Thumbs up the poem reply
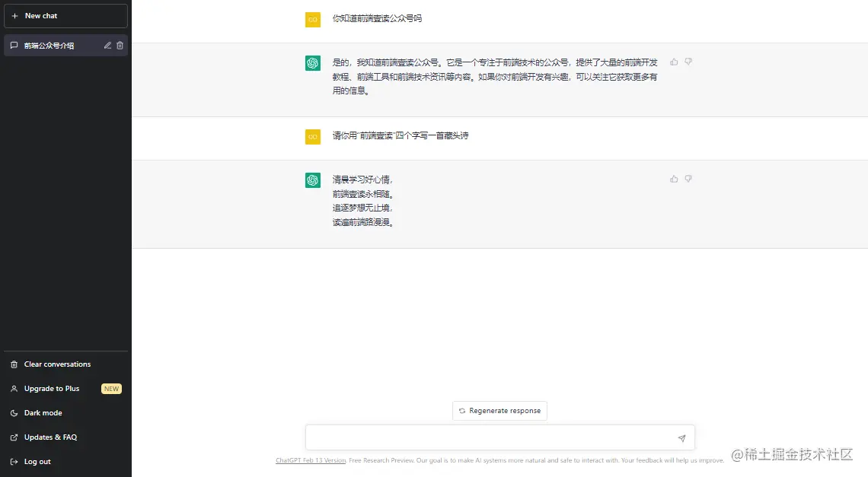The width and height of the screenshot is (868, 477). 674,179
